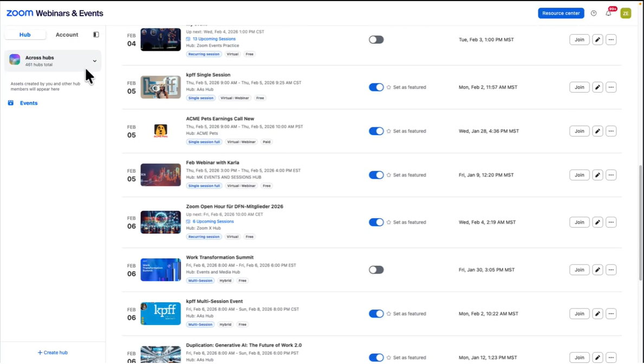Join the kpff Single Session event

point(580,87)
